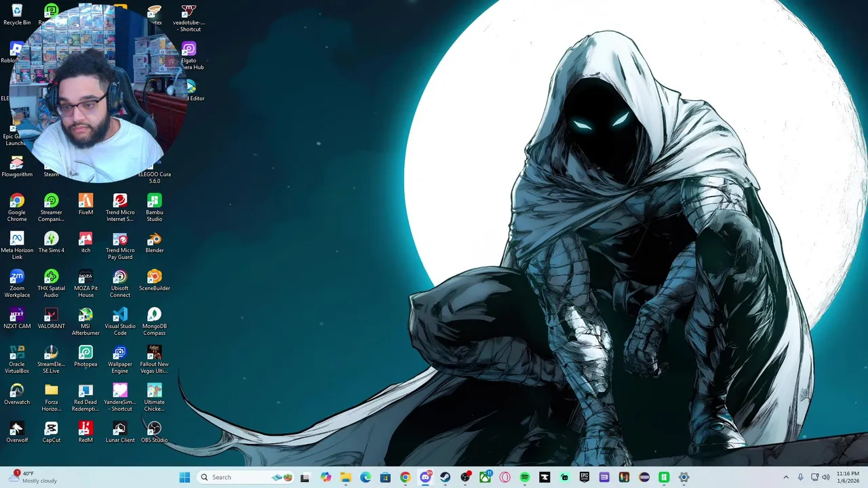This screenshot has width=868, height=488.
Task: Open Settings gear on taskbar
Action: click(x=684, y=477)
